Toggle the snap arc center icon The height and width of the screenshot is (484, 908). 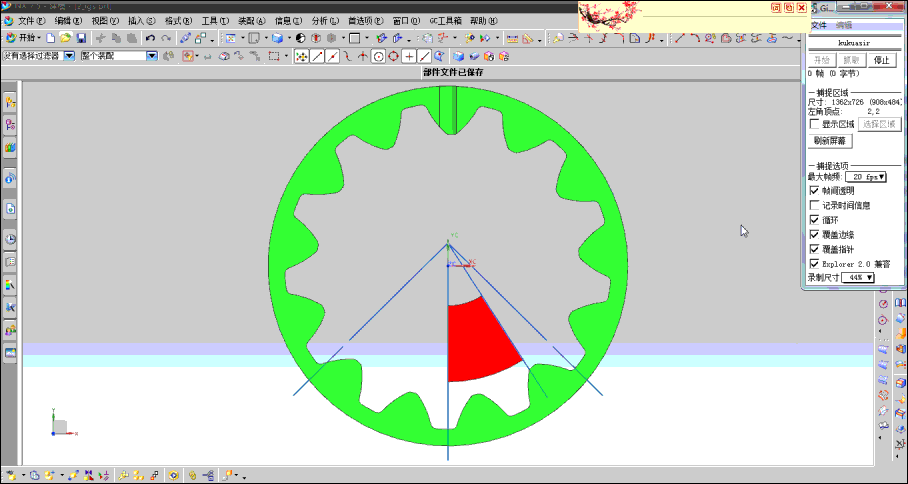(x=378, y=56)
